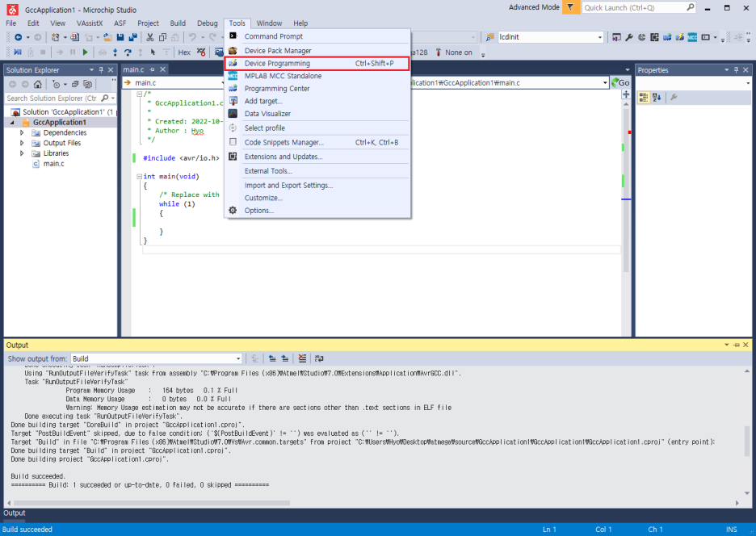Screen dimensions: 756x536
Task: Click the Properties Categorized view icon
Action: point(643,98)
